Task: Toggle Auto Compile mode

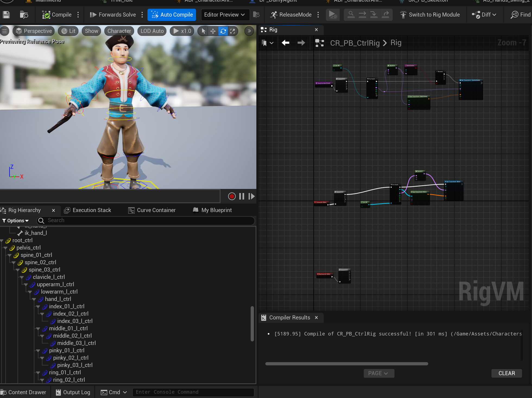Action: click(172, 15)
